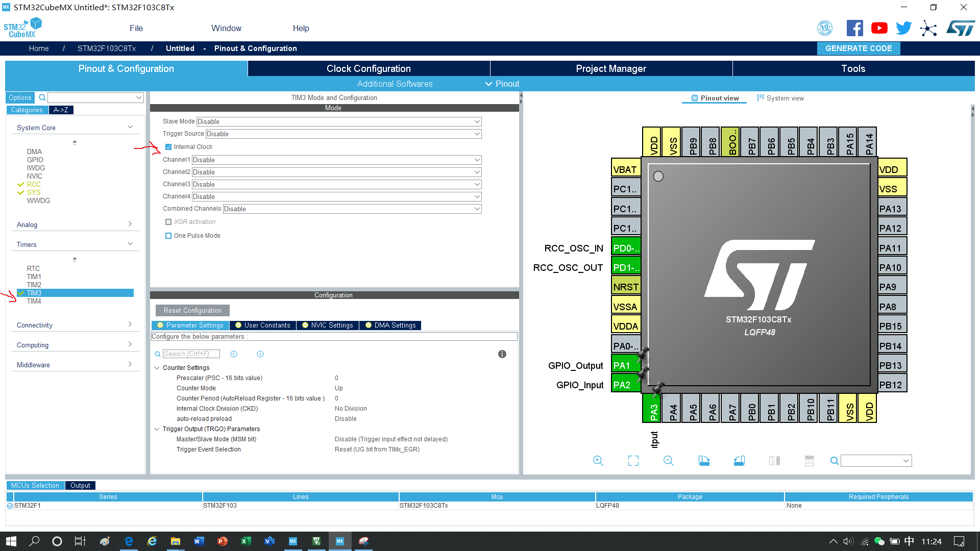Click the Reset Configuration button

(192, 310)
